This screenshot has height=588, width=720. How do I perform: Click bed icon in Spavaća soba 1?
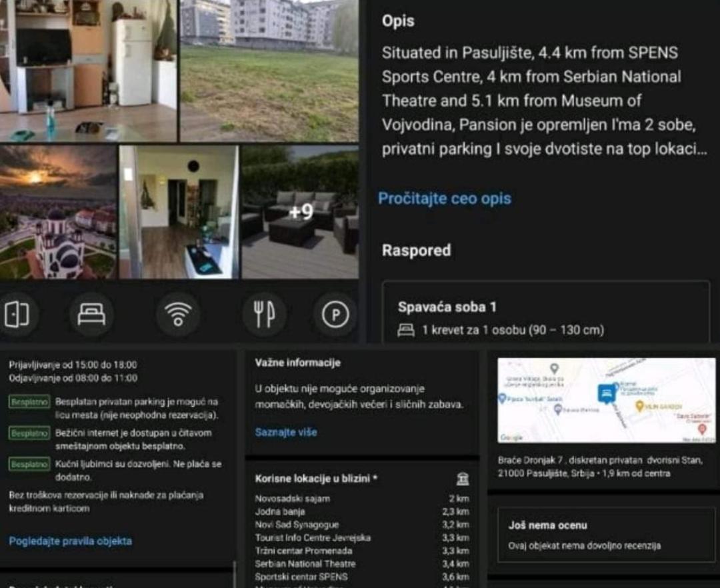[x=406, y=330]
